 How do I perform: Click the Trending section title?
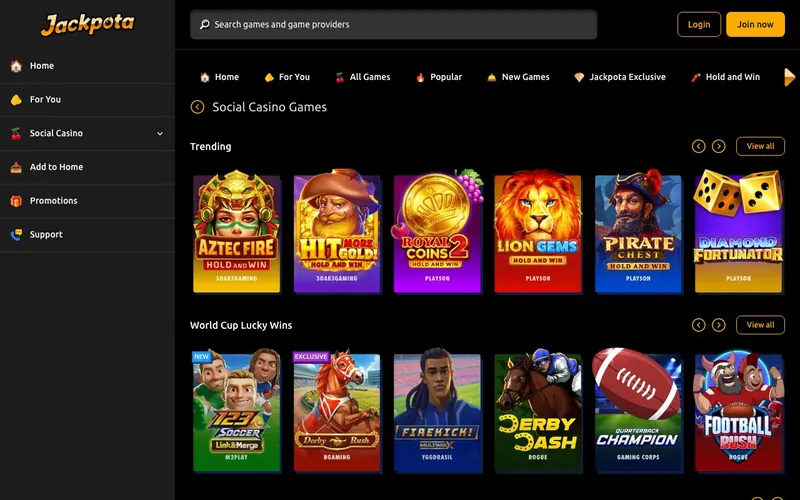211,146
